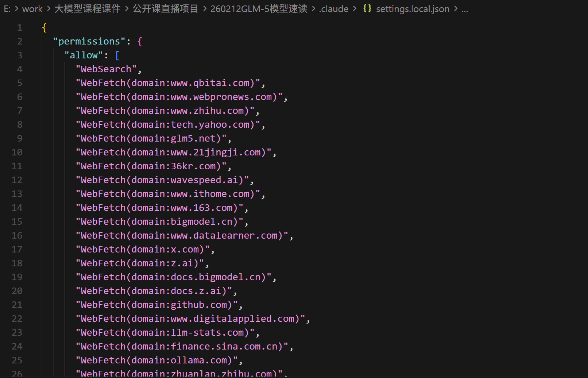Click line number 1 in the gutter
This screenshot has height=378, width=588.
tap(20, 28)
